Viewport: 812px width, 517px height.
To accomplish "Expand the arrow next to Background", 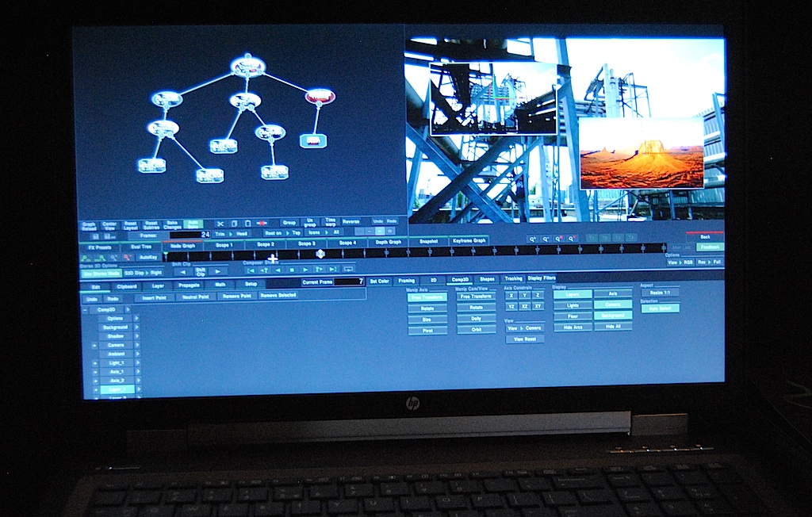I will pyautogui.click(x=136, y=327).
